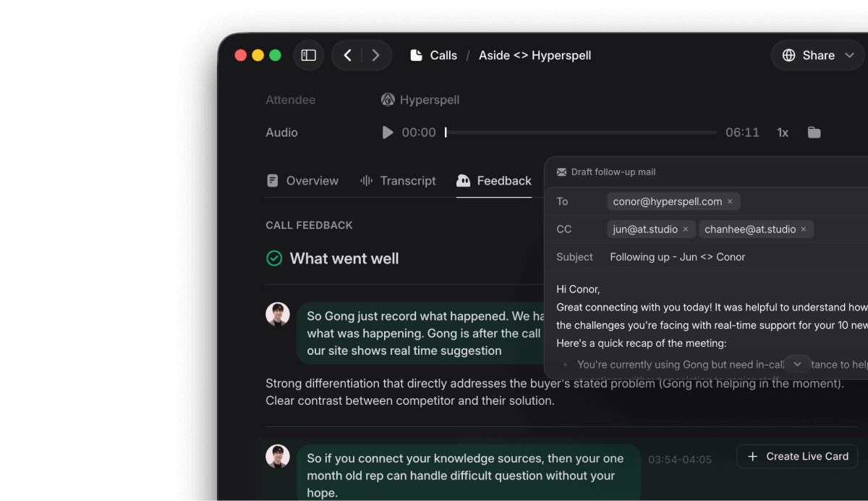Open the Draft follow-up mail envelope icon
This screenshot has width=868, height=501.
coord(561,172)
